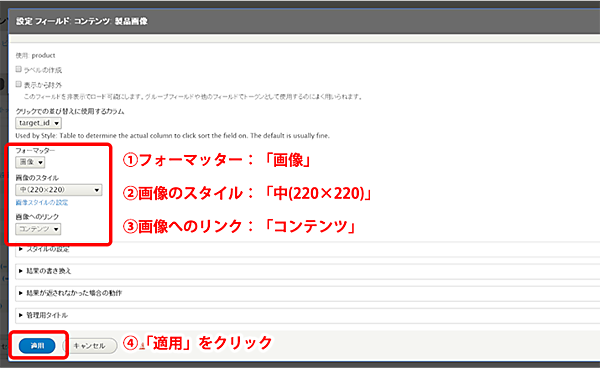This screenshot has width=600, height=368.
Task: Open the 画像のスタイル dropdown showing 中(220×220)
Action: [x=59, y=190]
